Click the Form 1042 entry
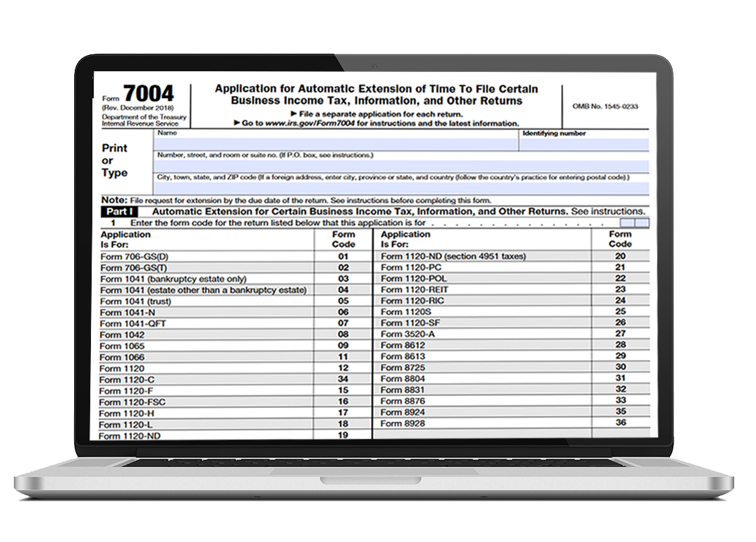 click(x=122, y=335)
